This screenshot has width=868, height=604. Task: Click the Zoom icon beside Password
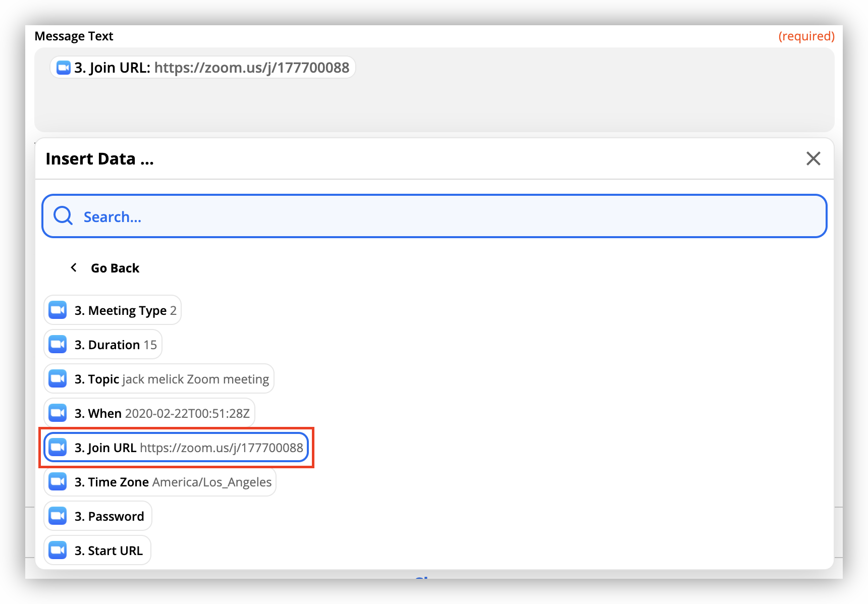click(58, 516)
